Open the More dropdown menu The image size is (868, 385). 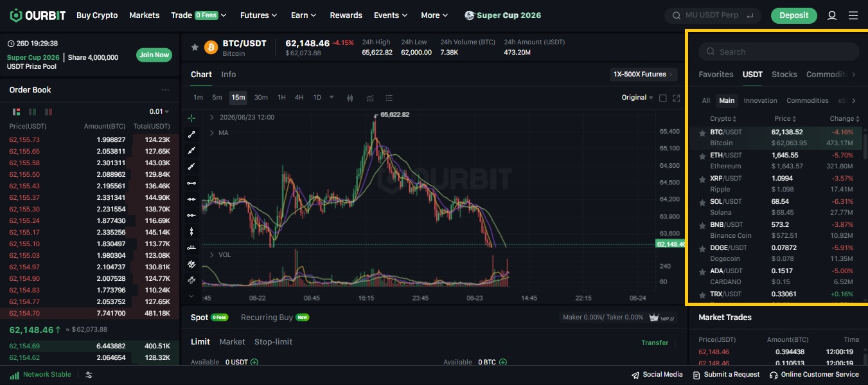pyautogui.click(x=435, y=15)
